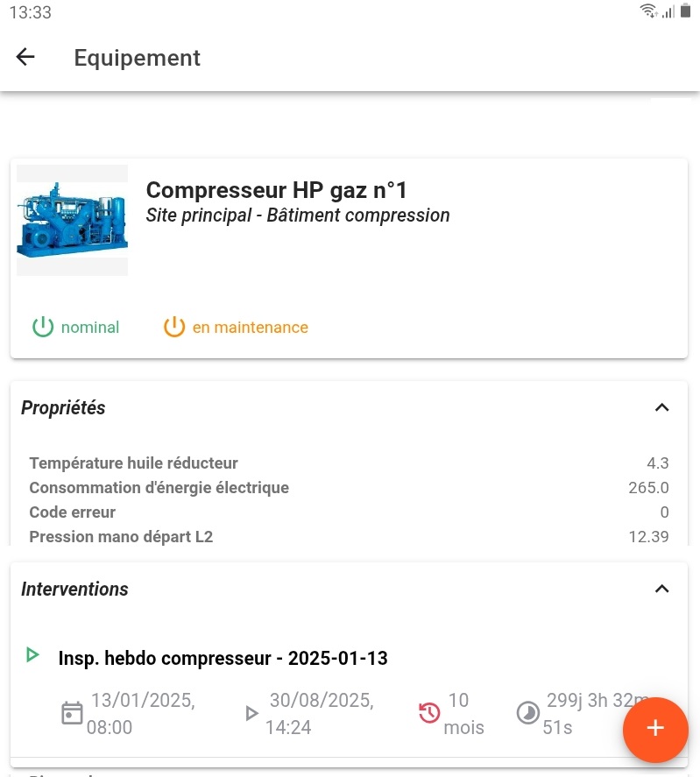Image resolution: width=700 pixels, height=777 pixels.
Task: Click the red recurrence icon beside '10 mois'
Action: pos(429,713)
